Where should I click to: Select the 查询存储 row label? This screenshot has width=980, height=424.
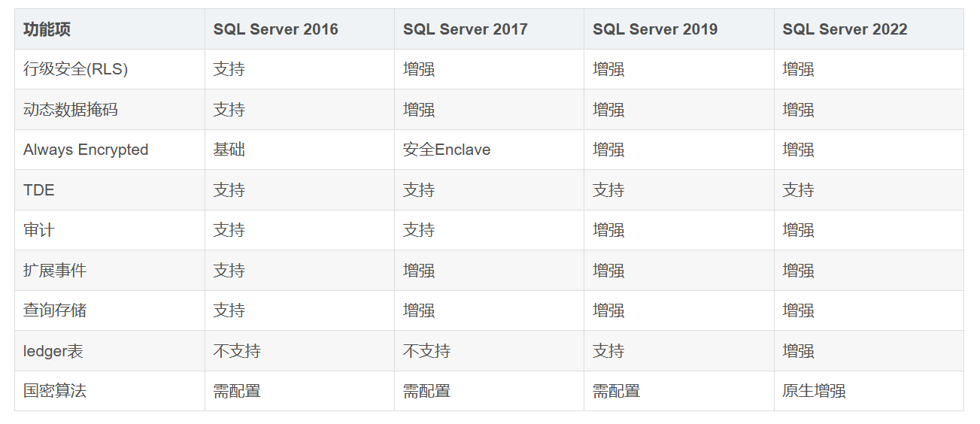pyautogui.click(x=55, y=310)
